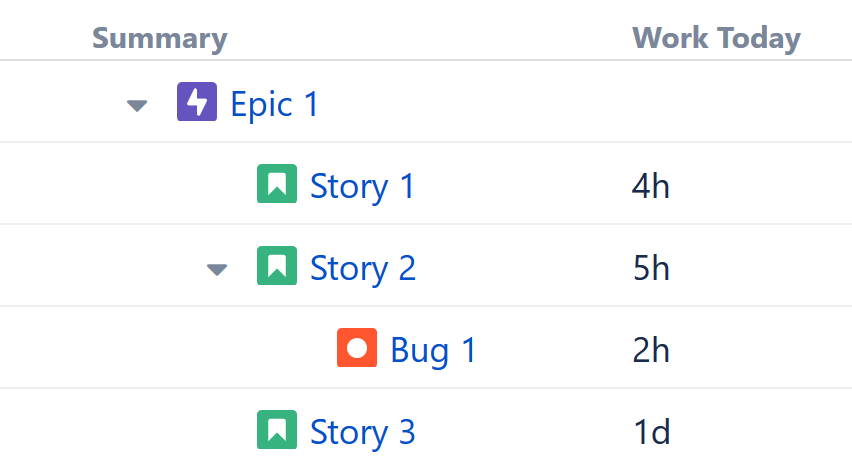Open the Bug 1 issue link
Screen dimensions: 852x469
click(433, 349)
